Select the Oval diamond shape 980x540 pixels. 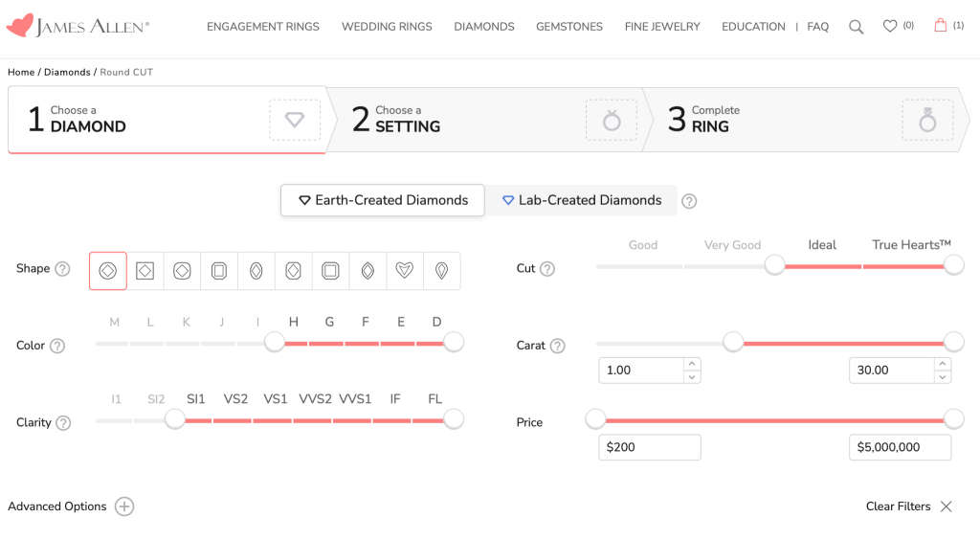pos(256,271)
